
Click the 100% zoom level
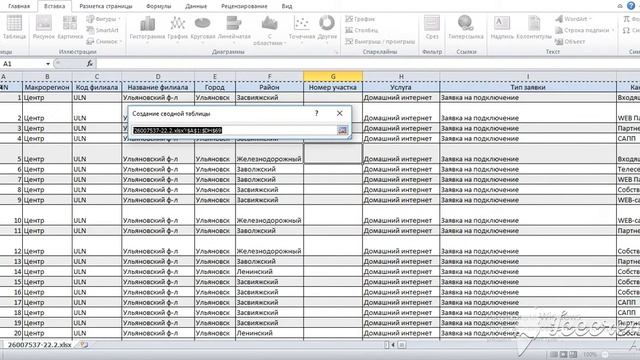point(590,354)
